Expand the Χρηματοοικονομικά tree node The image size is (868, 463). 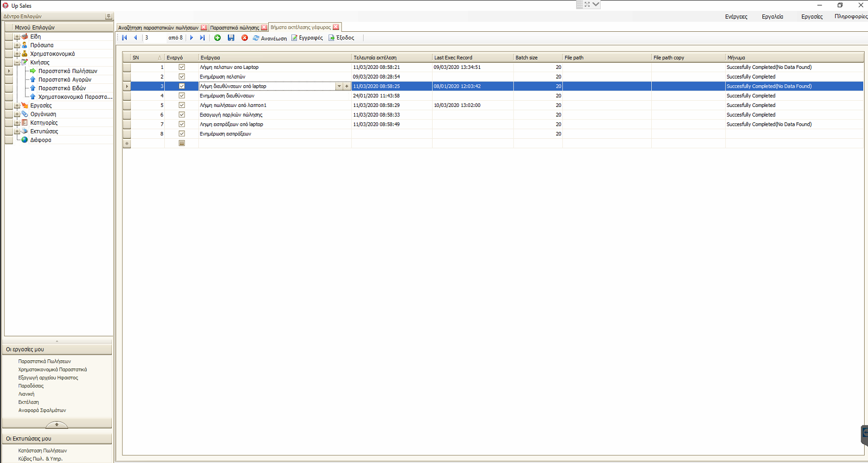(17, 54)
